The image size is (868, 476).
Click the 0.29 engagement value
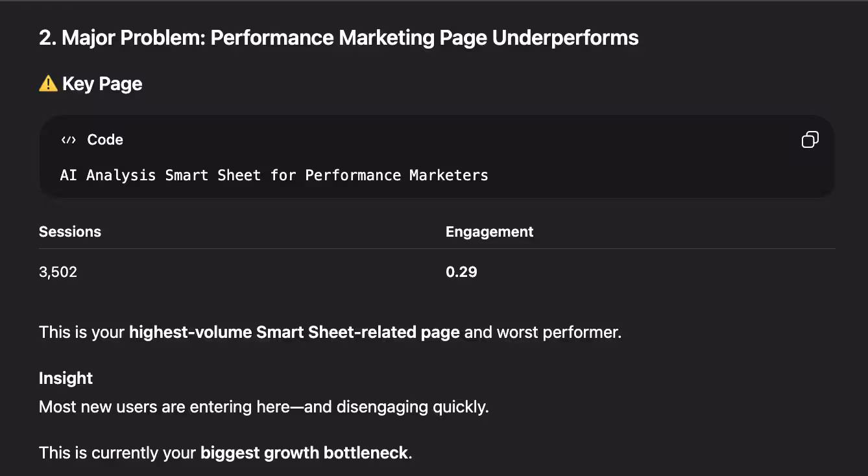click(x=461, y=272)
